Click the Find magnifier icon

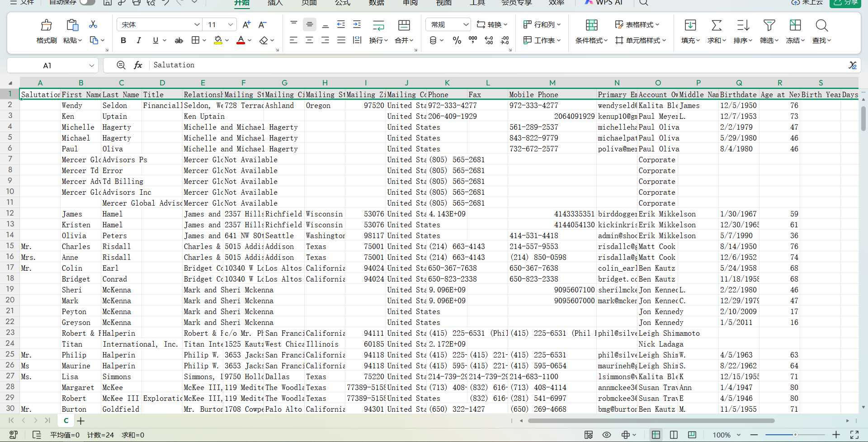tap(821, 25)
